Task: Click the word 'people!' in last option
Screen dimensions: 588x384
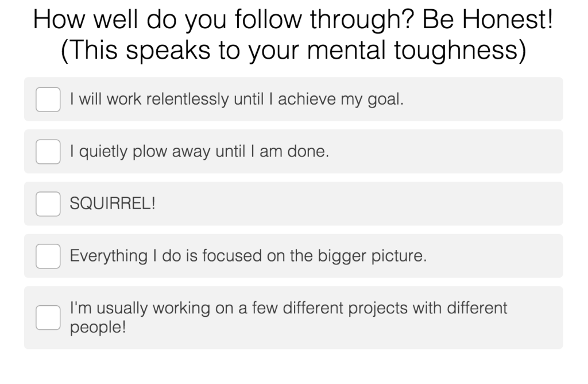Action: pos(98,327)
